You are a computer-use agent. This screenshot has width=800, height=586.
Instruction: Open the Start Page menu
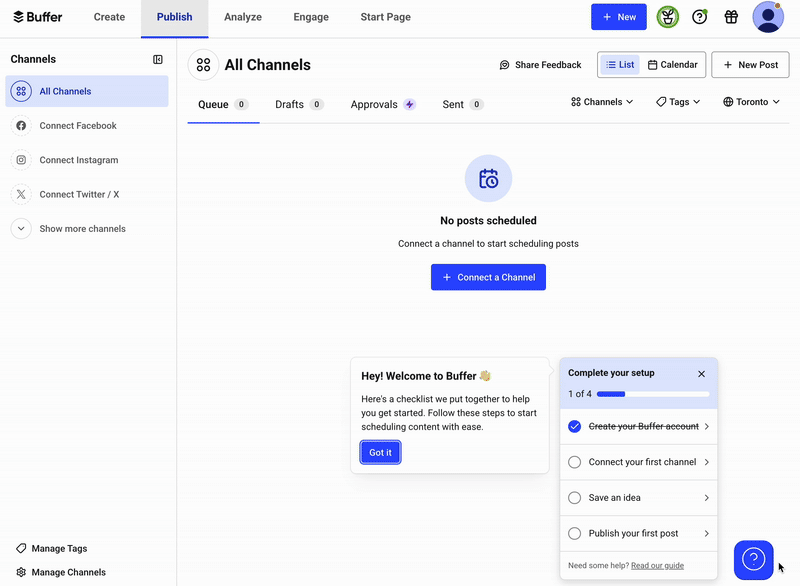pyautogui.click(x=385, y=17)
